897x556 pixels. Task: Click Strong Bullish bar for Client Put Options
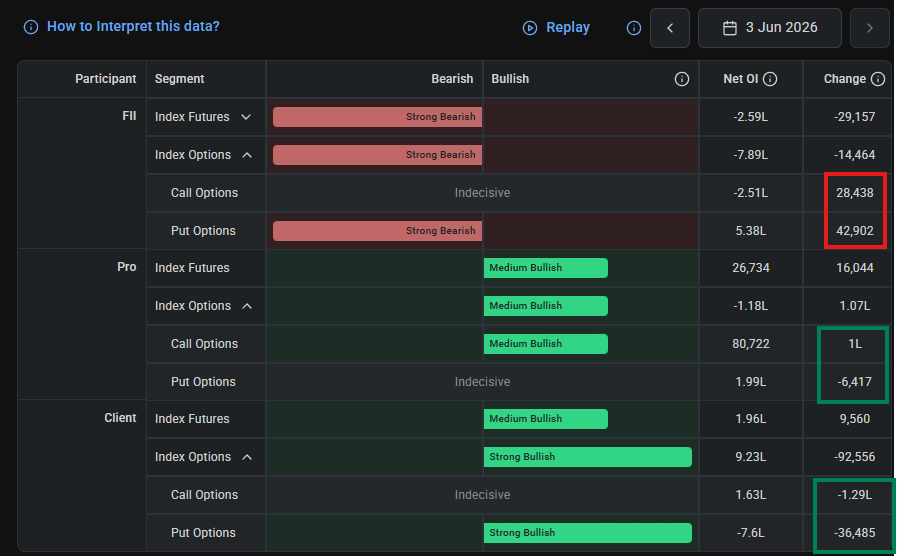[x=588, y=533]
